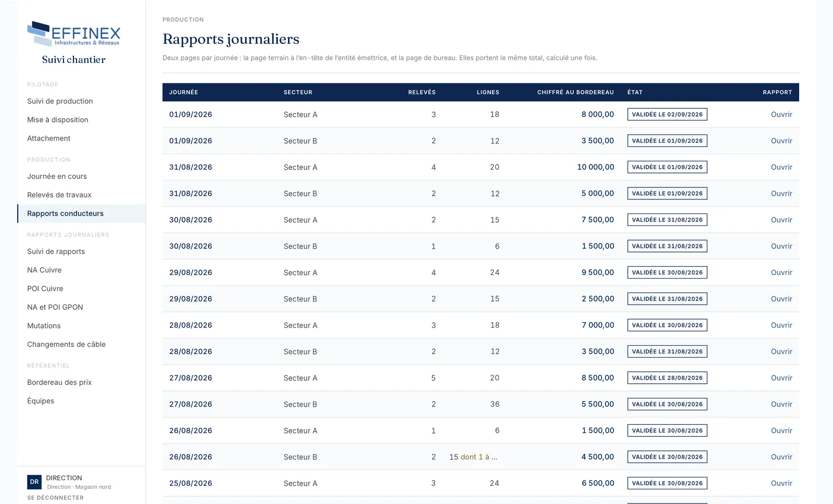
Task: Open the Attachement section
Action: pyautogui.click(x=48, y=138)
